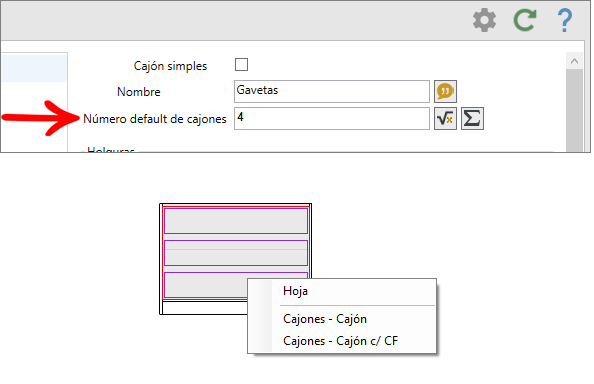Toggle the Cajón simples checkbox

[241, 65]
